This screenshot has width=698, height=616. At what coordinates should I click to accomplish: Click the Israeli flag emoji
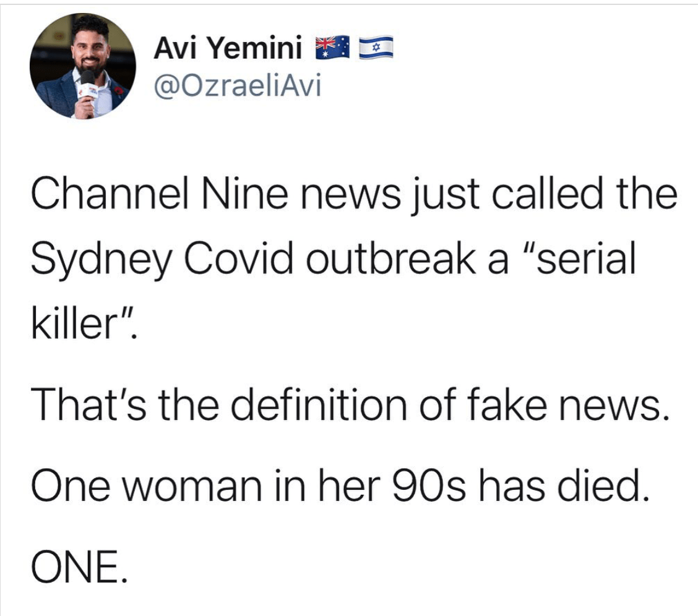[x=376, y=48]
